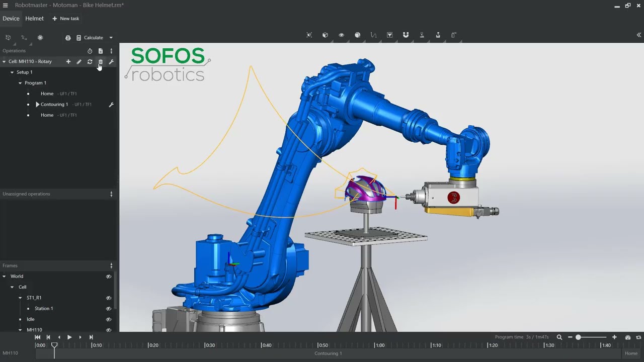
Task: Switch to the Helmet task tab
Action: (x=35, y=19)
